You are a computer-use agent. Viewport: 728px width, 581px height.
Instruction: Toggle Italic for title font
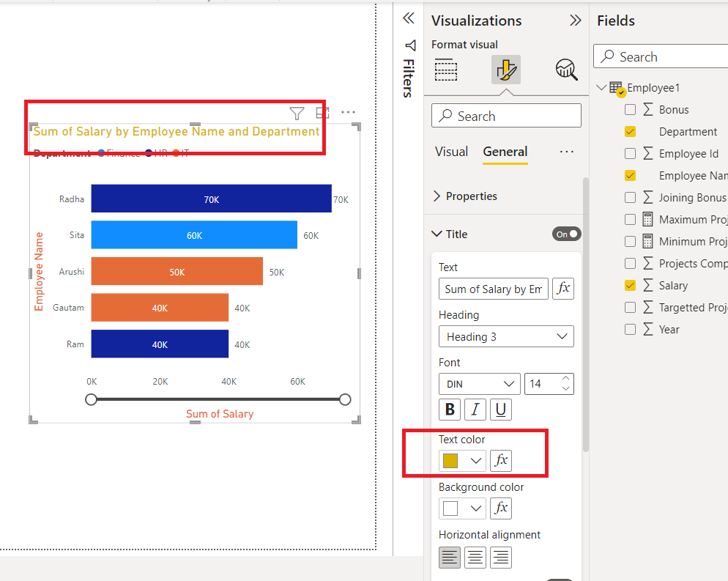(x=475, y=409)
